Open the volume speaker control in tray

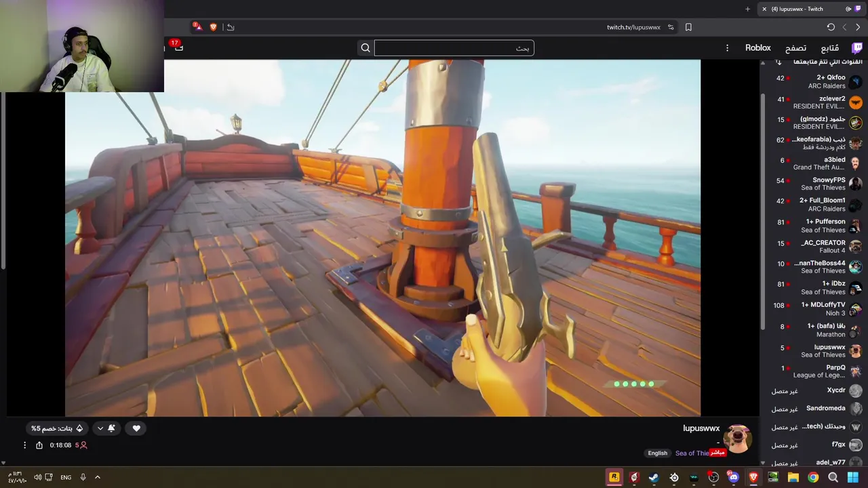point(37,477)
